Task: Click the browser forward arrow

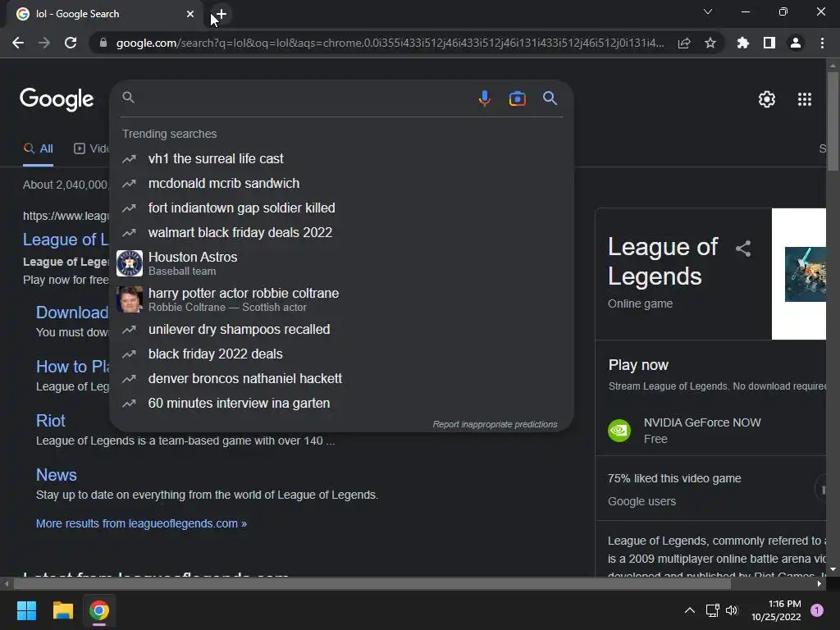Action: 44,43
